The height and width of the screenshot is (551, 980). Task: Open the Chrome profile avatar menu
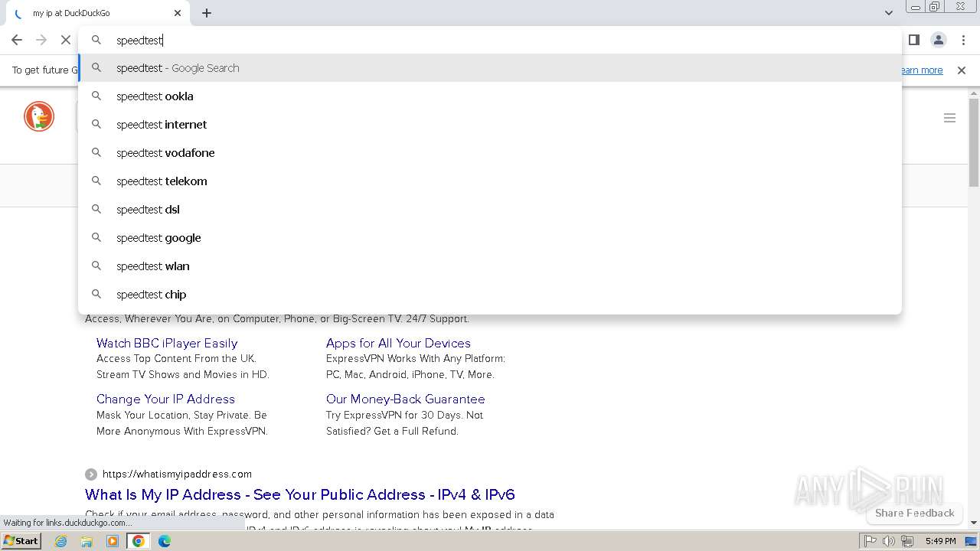tap(939, 40)
